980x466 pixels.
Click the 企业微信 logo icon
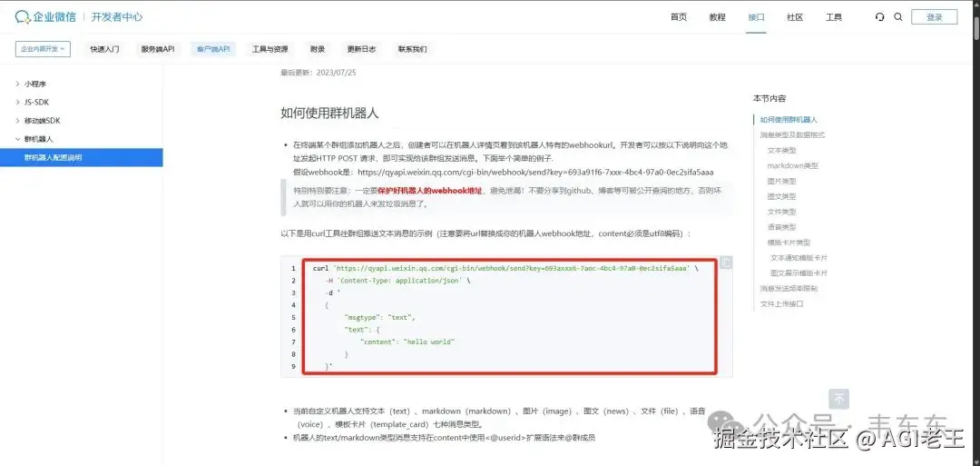click(23, 17)
